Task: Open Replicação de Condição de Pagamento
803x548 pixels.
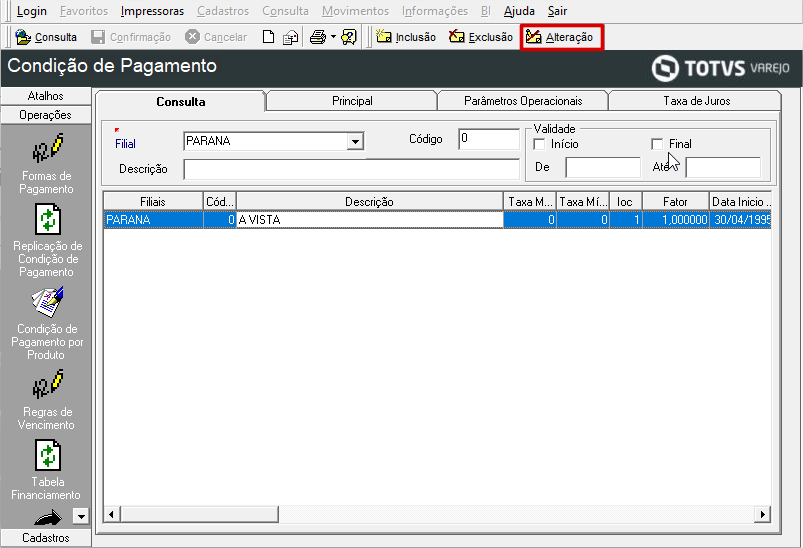Action: (x=47, y=241)
